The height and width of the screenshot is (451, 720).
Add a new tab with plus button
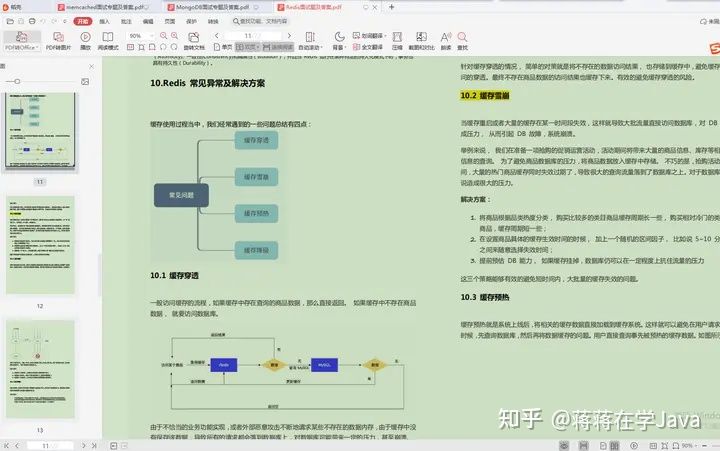(391, 7)
